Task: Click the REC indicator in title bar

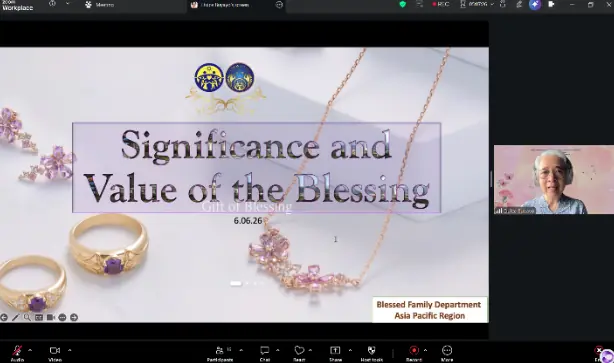Action: pos(441,4)
